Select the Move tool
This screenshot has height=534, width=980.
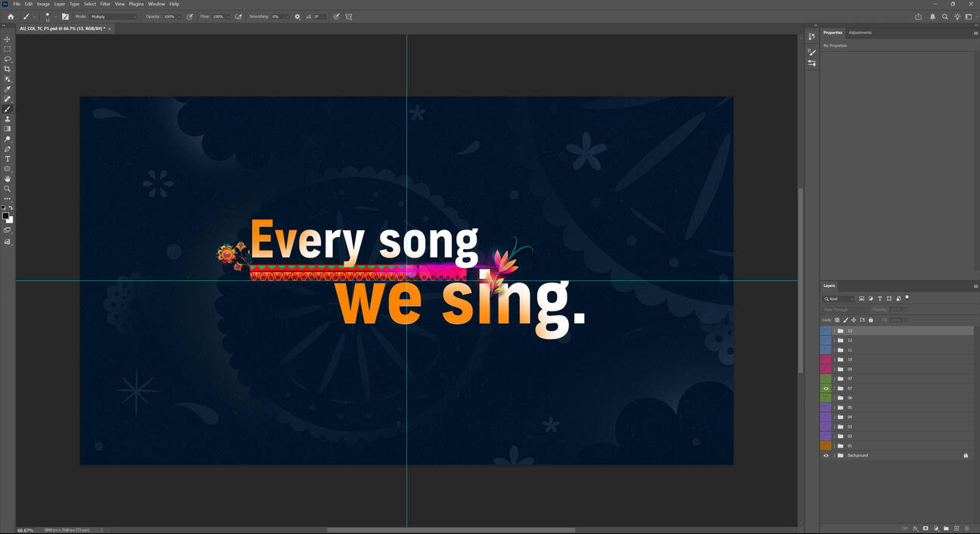8,39
